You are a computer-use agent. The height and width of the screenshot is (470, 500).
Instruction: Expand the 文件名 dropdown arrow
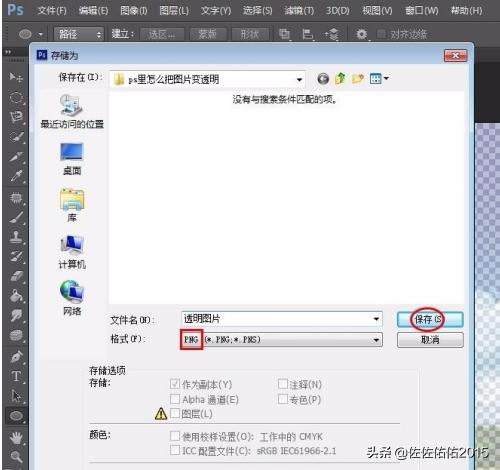pyautogui.click(x=376, y=319)
